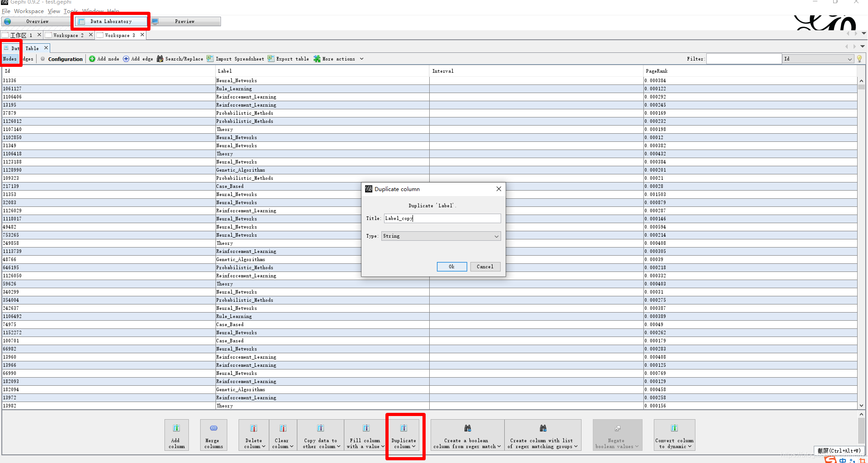Screen dimensions: 868x463
Task: Open the File menu
Action: click(x=6, y=11)
